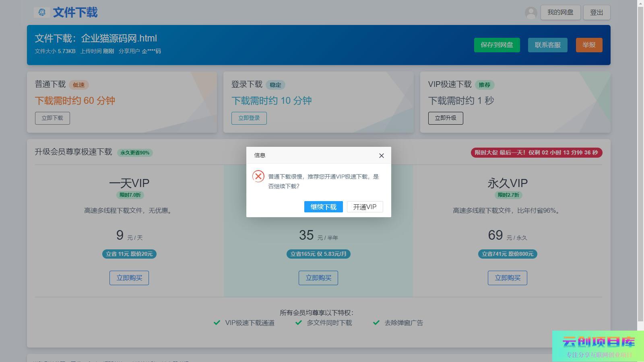Image resolution: width=644 pixels, height=362 pixels.
Task: Click 联系客服 button
Action: pyautogui.click(x=547, y=45)
